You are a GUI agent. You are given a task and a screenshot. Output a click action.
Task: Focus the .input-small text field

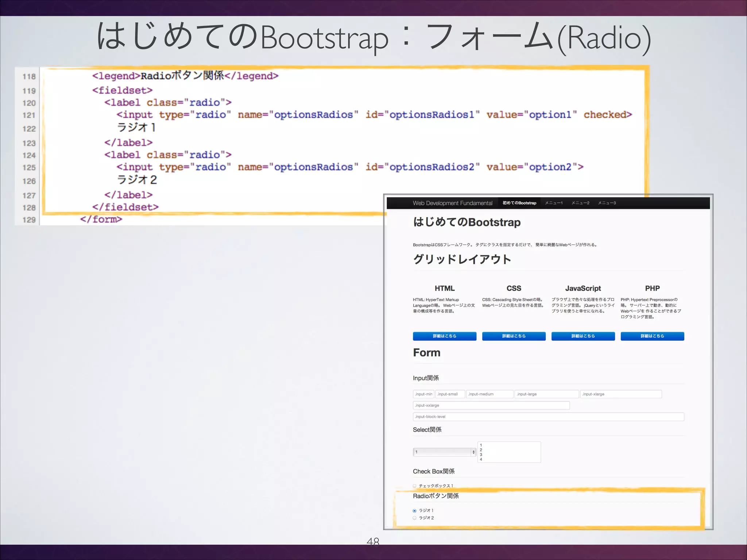pos(450,394)
